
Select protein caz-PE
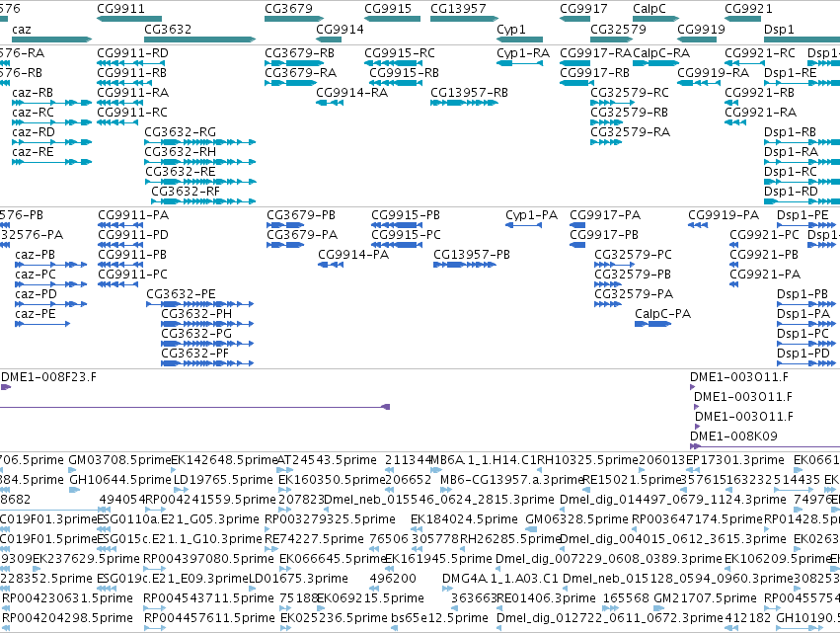(x=36, y=314)
